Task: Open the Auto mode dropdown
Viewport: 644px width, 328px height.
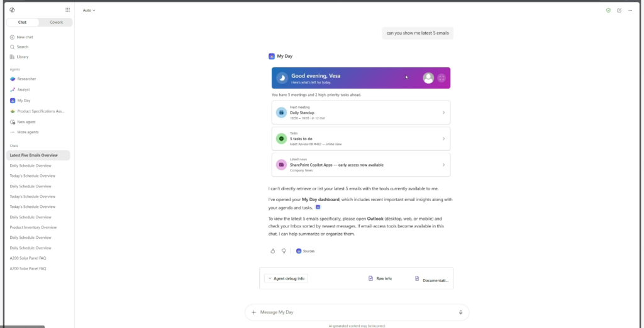Action: click(89, 10)
